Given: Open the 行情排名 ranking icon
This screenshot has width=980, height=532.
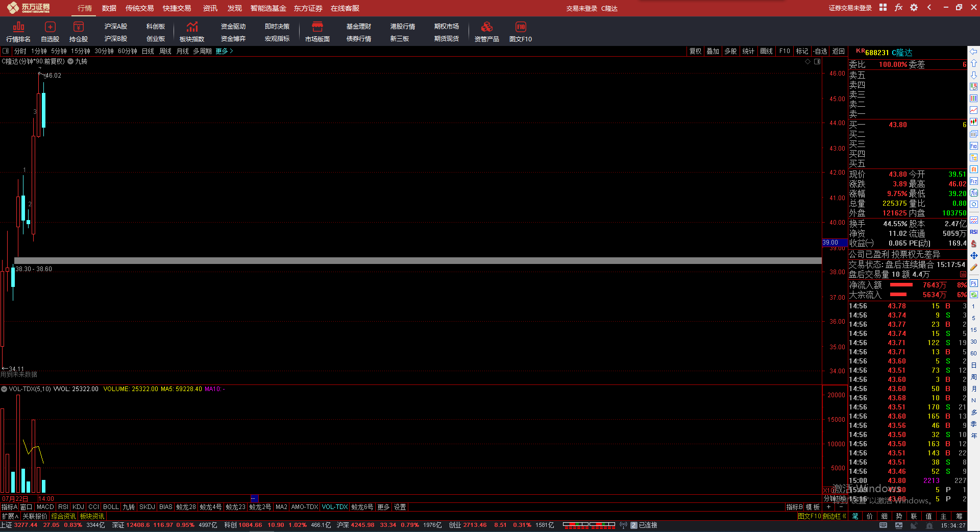Looking at the screenshot, I should pos(18,32).
